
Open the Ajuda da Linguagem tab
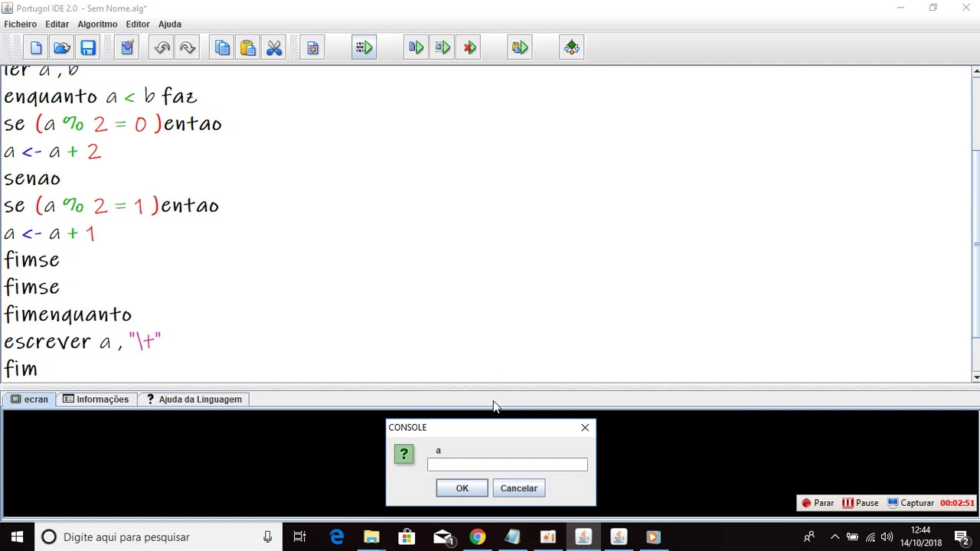[194, 399]
